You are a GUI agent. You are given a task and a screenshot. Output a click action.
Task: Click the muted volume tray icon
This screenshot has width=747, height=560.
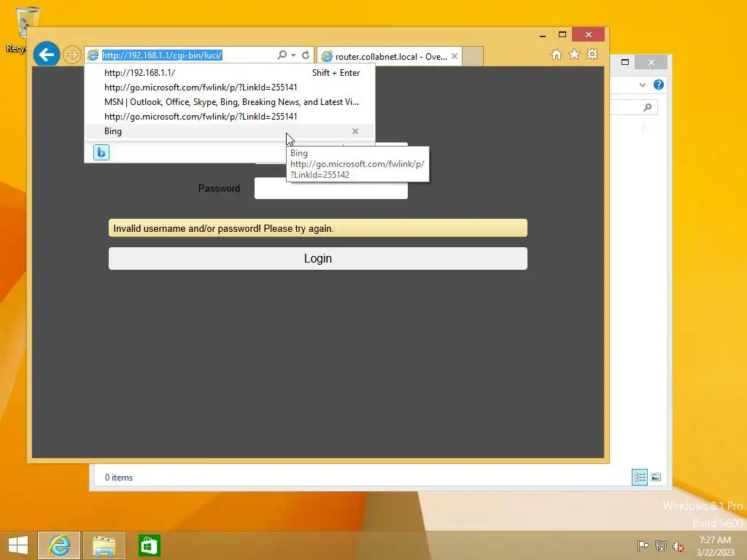tap(678, 546)
